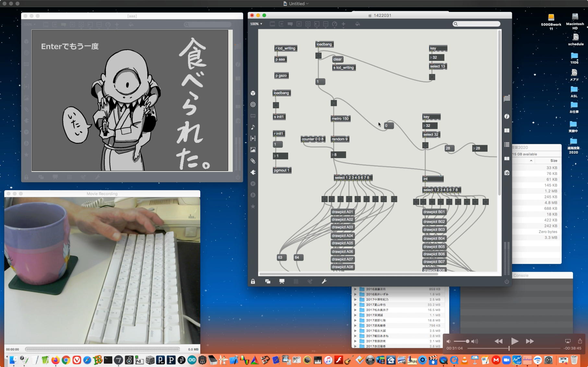This screenshot has height=367, width=588.
Task: Open the plug-ins icon in left sidebar
Action: click(253, 172)
